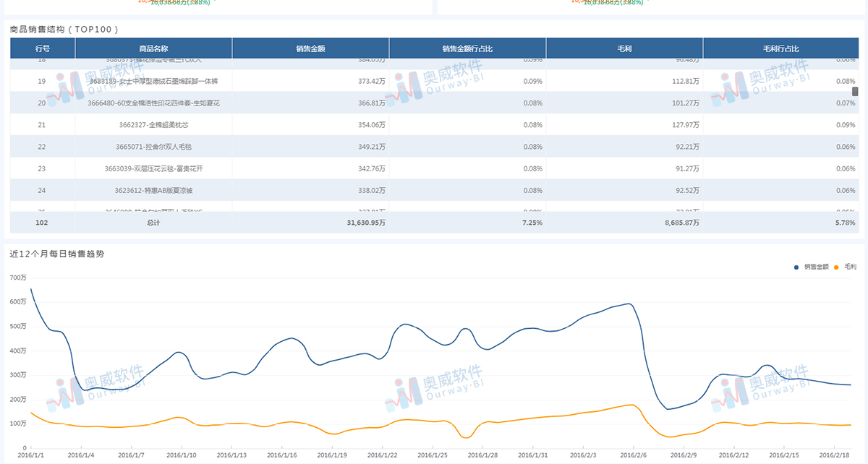Click the 毛利 table column header
This screenshot has width=868, height=464.
(624, 48)
